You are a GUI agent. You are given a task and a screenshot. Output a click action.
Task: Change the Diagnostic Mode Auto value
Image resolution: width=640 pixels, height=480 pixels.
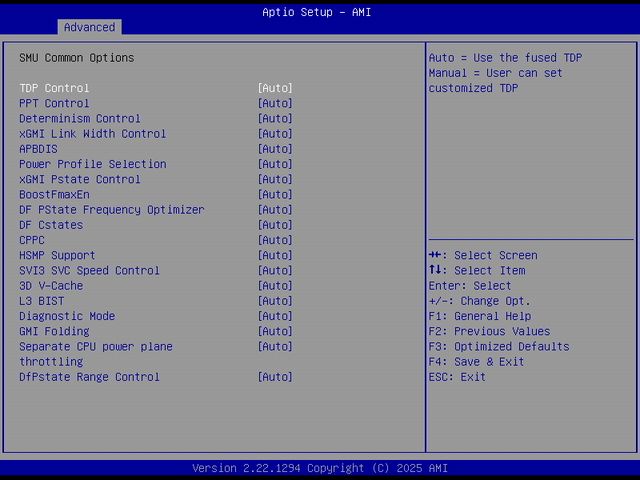275,316
